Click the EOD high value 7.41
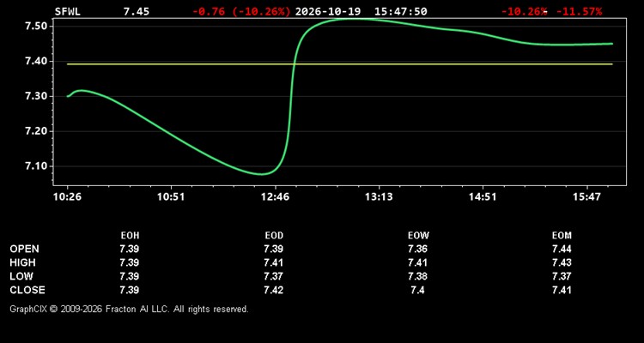The image size is (644, 343). (x=274, y=262)
